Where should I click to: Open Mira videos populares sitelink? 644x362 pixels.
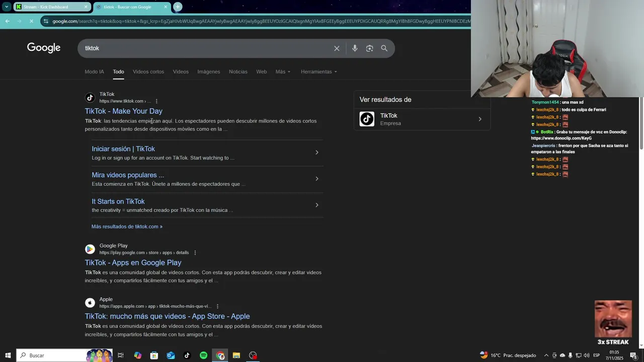[128, 175]
